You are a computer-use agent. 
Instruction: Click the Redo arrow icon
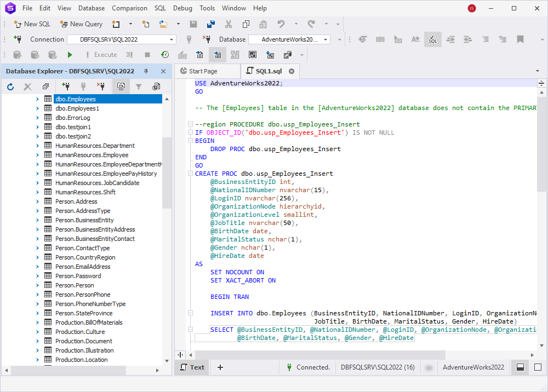[x=311, y=24]
